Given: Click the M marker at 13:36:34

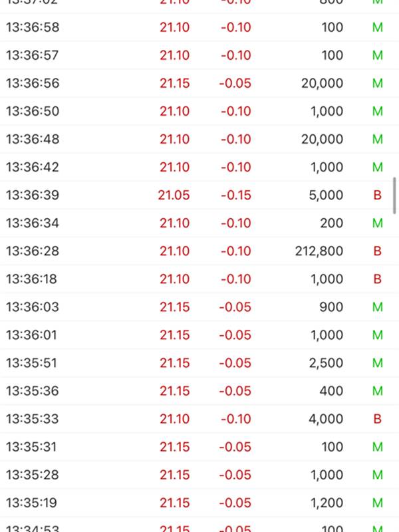Looking at the screenshot, I should coord(378,223).
